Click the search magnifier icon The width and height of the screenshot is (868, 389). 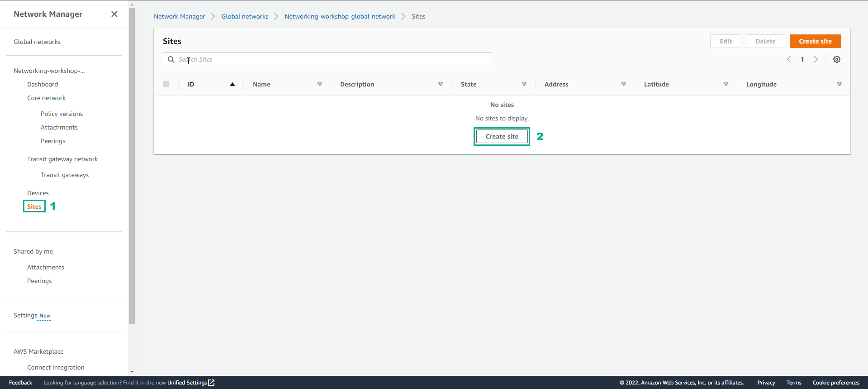tap(171, 59)
